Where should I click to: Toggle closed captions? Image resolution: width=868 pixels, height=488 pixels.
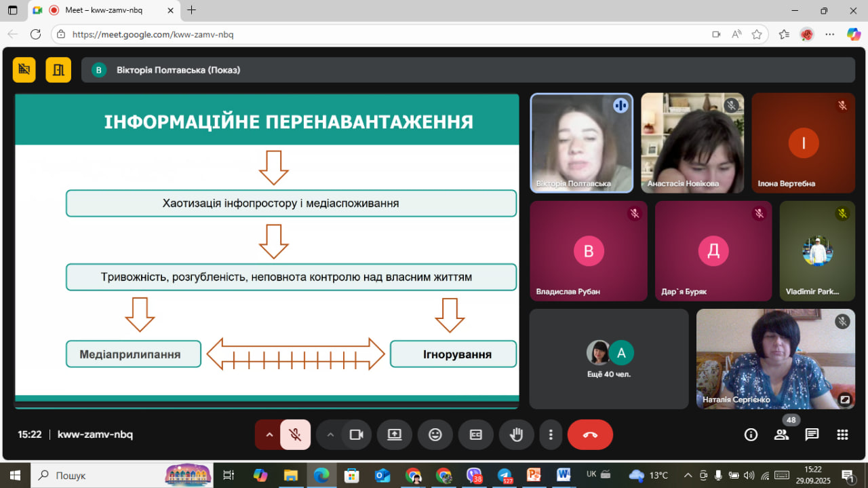[475, 435]
